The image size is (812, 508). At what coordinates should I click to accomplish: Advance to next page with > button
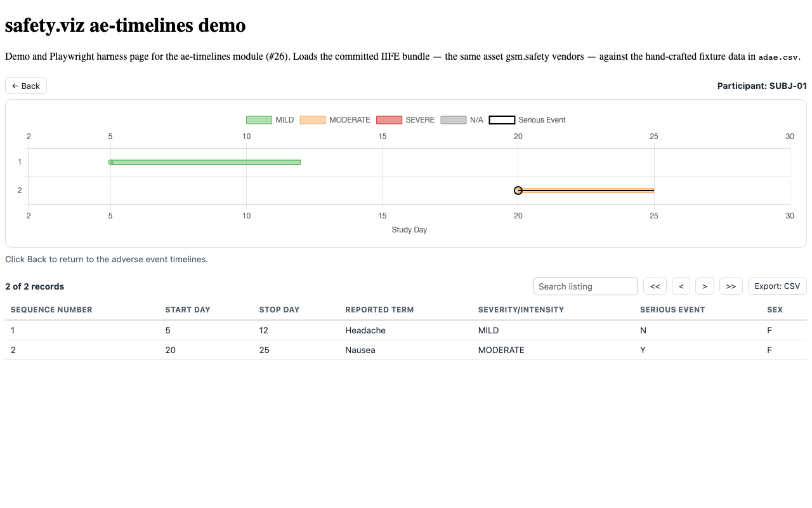pos(705,286)
